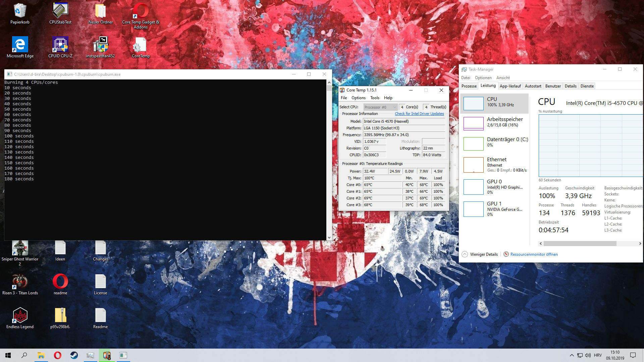The image size is (644, 362).
Task: Open the CPUID CPU-Z desktop shortcut
Action: pos(60,45)
